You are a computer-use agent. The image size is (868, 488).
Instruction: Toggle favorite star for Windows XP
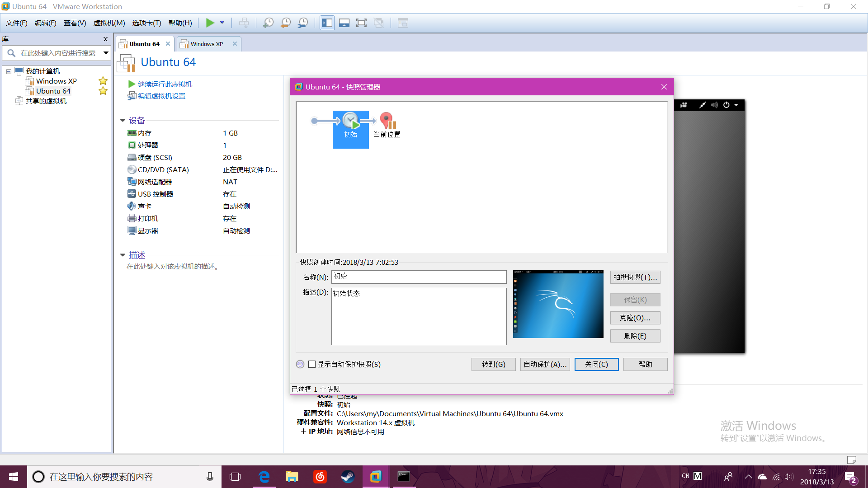(x=103, y=81)
